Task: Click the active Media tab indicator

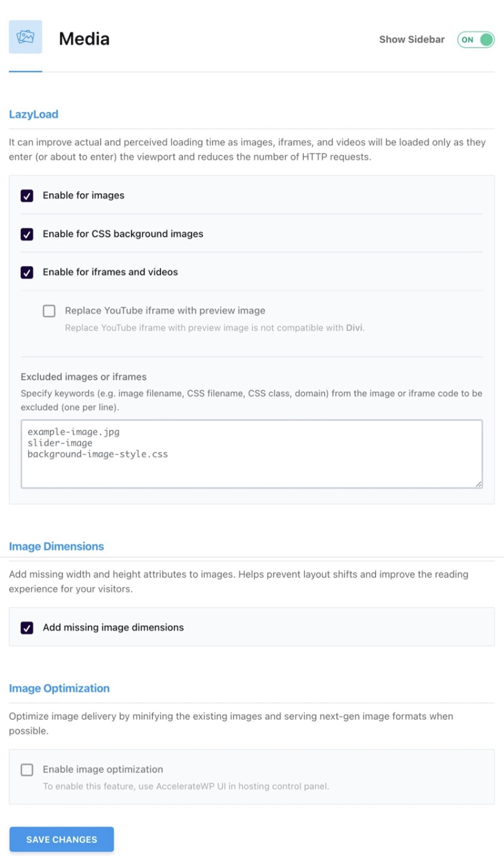Action: (25, 70)
